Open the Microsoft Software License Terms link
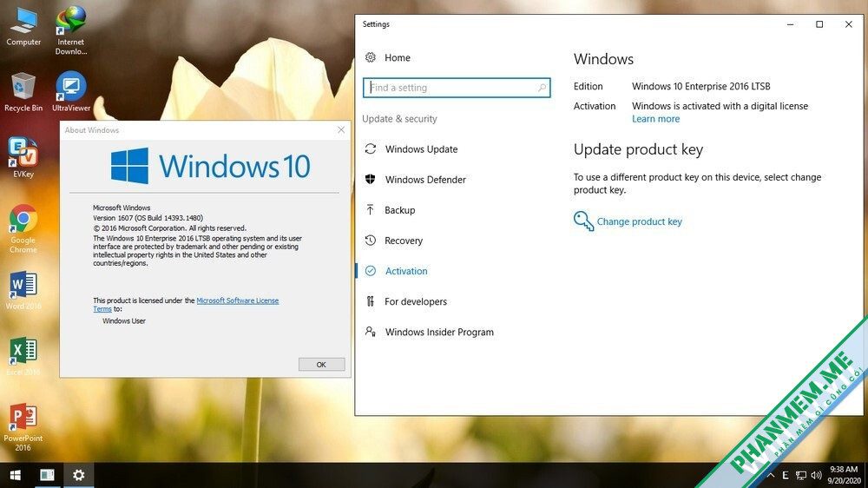 [x=238, y=300]
